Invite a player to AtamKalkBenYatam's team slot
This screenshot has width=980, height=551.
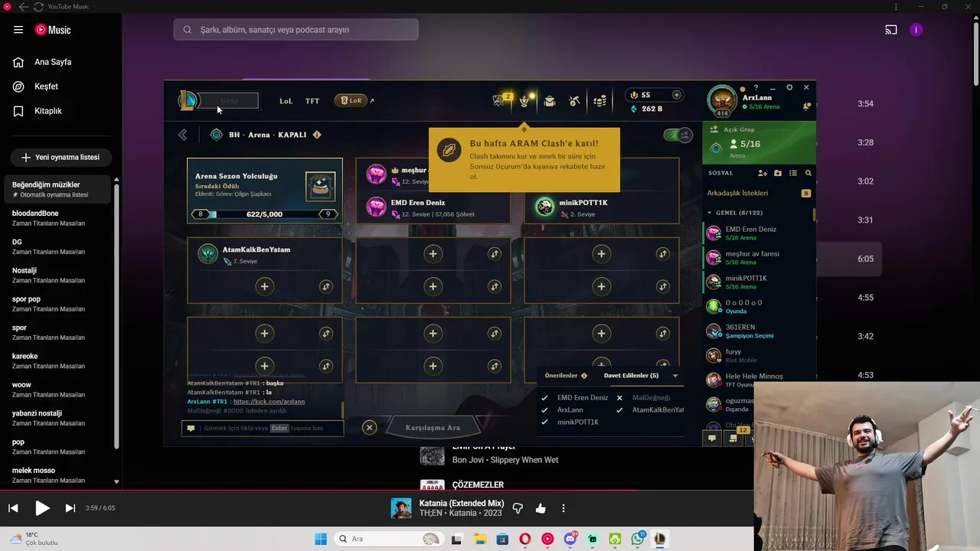point(264,286)
